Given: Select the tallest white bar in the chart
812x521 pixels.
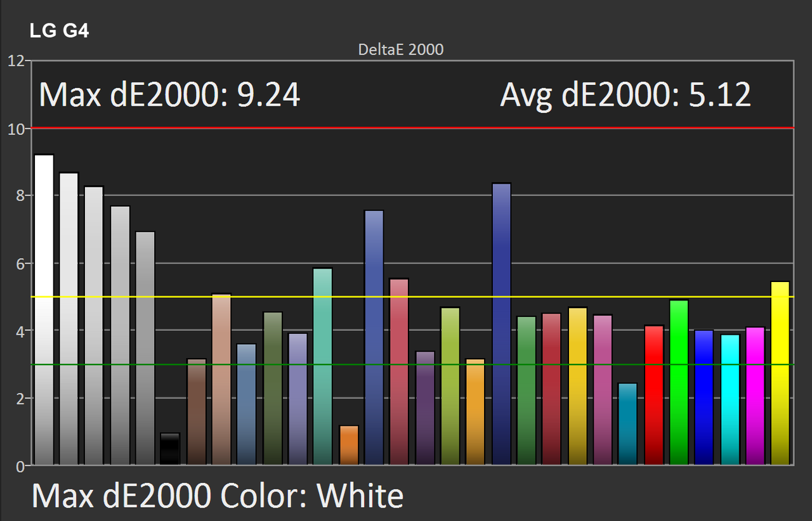Looking at the screenshot, I should coord(44,310).
